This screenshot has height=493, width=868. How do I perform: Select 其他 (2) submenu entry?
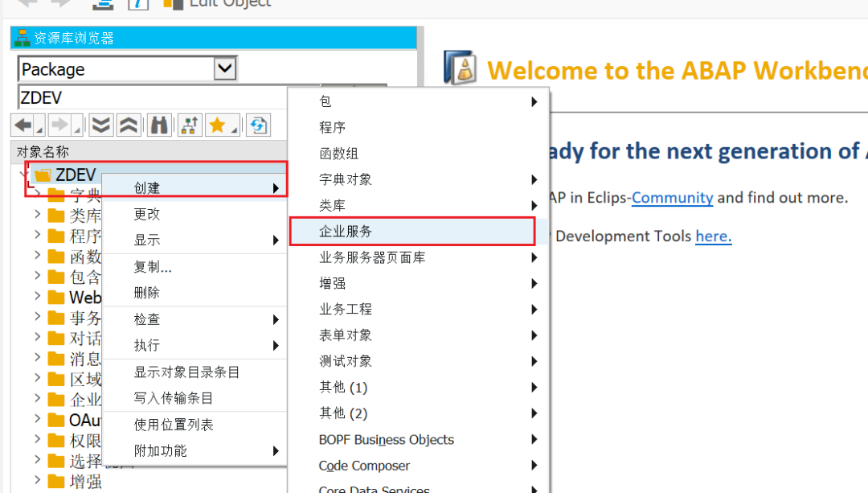pyautogui.click(x=419, y=413)
